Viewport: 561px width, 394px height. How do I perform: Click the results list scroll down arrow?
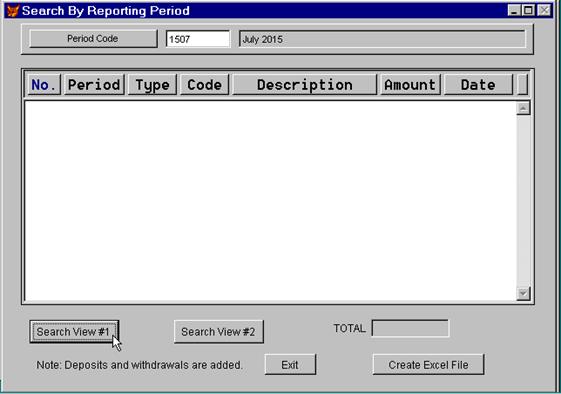click(523, 294)
